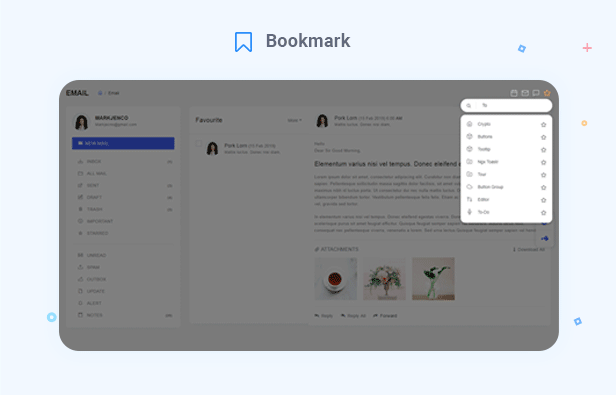Star the Tooltip bookmark entry
616x395 pixels.
[x=543, y=150]
